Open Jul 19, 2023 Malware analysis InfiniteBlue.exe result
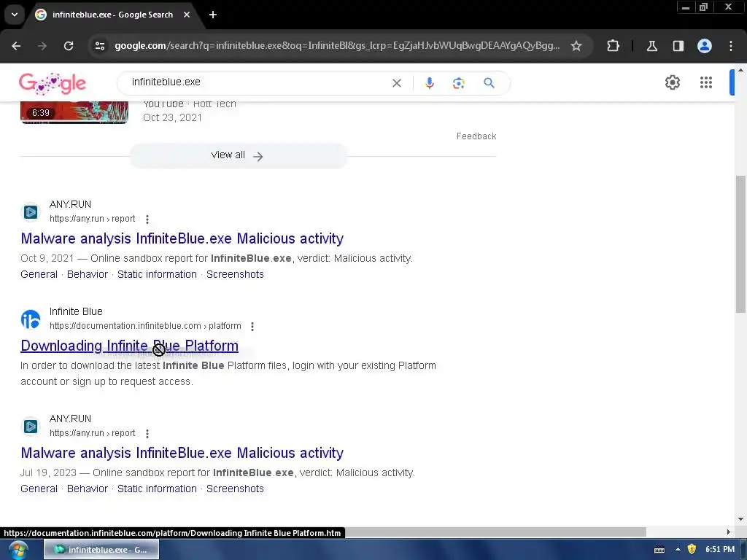 (x=182, y=453)
